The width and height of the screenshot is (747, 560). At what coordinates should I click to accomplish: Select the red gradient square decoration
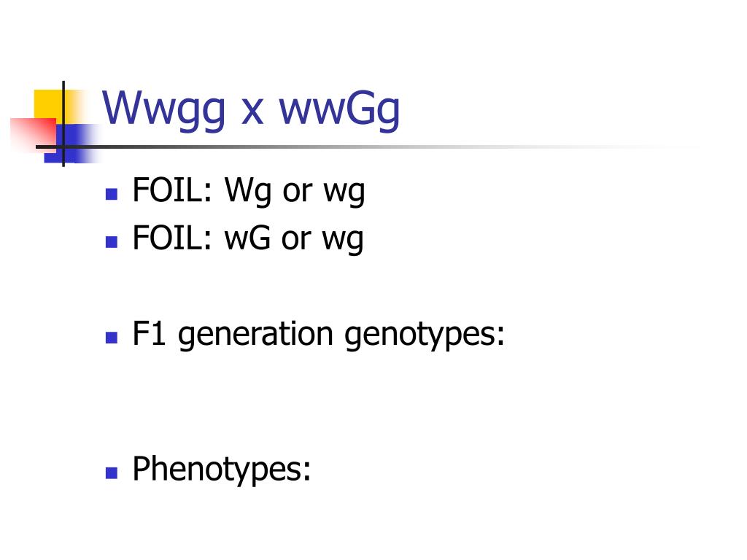click(34, 134)
